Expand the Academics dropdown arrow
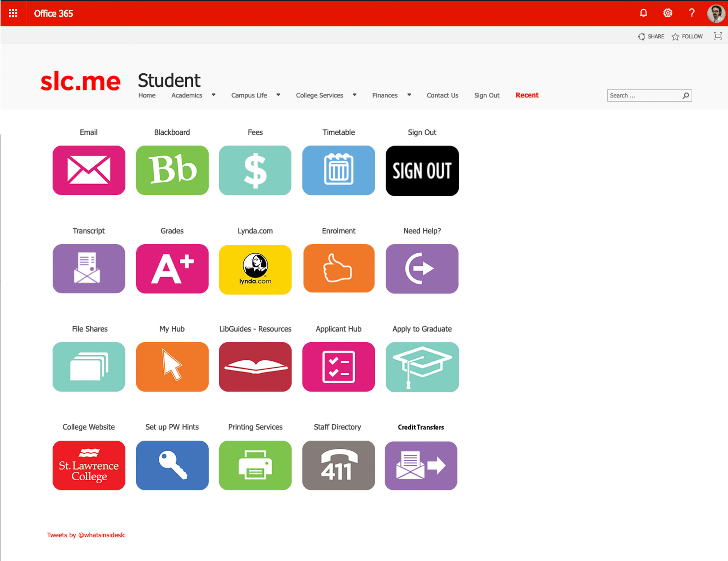 click(213, 95)
